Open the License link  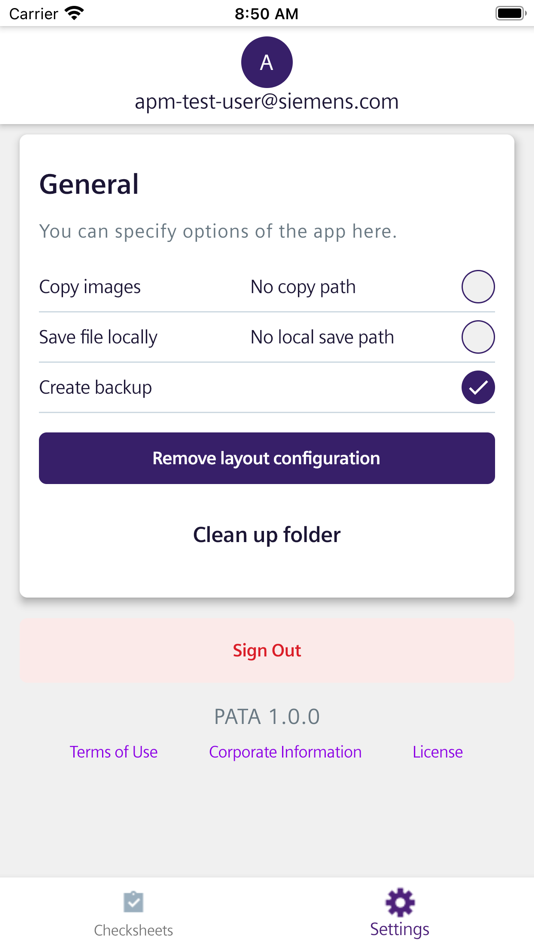coord(438,752)
